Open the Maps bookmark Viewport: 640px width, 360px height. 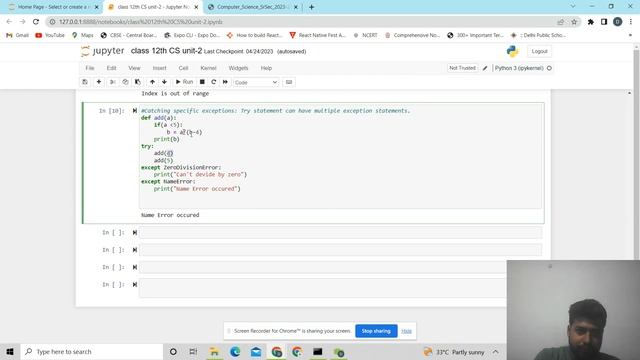(83, 35)
